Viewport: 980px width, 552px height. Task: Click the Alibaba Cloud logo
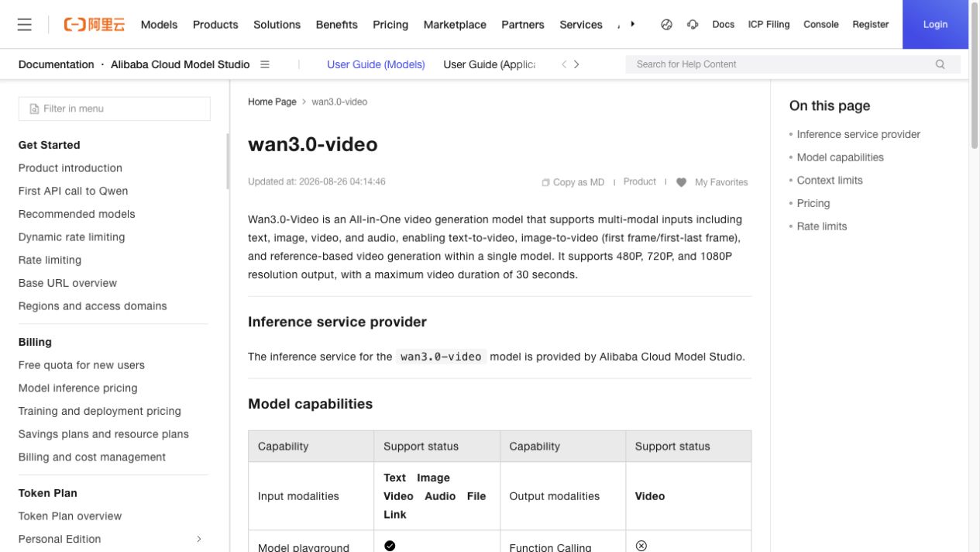pyautogui.click(x=94, y=24)
